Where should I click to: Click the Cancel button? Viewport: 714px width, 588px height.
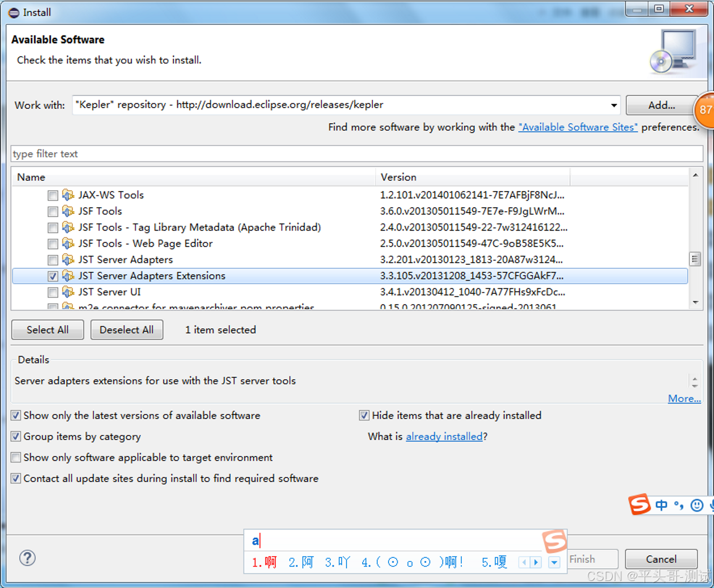(661, 559)
